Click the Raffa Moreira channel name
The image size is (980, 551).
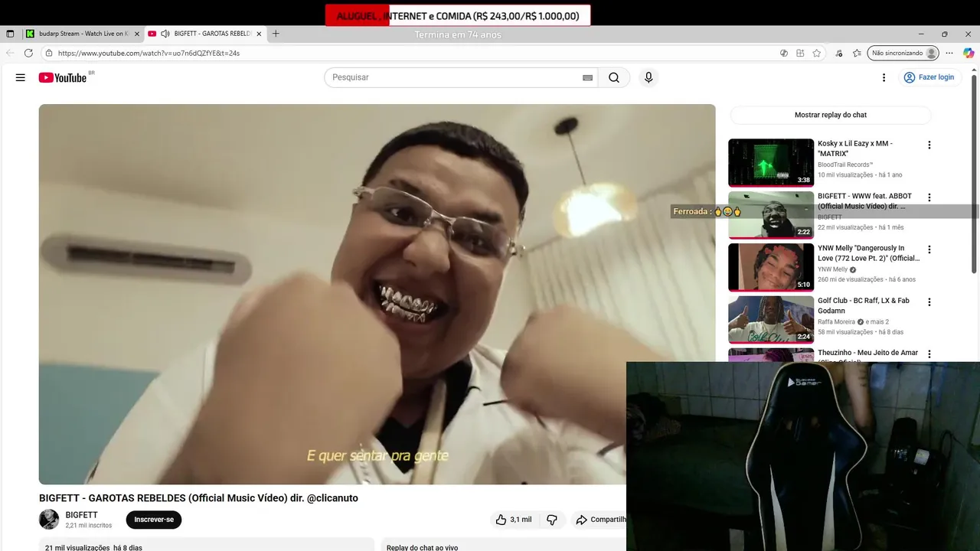tap(836, 321)
